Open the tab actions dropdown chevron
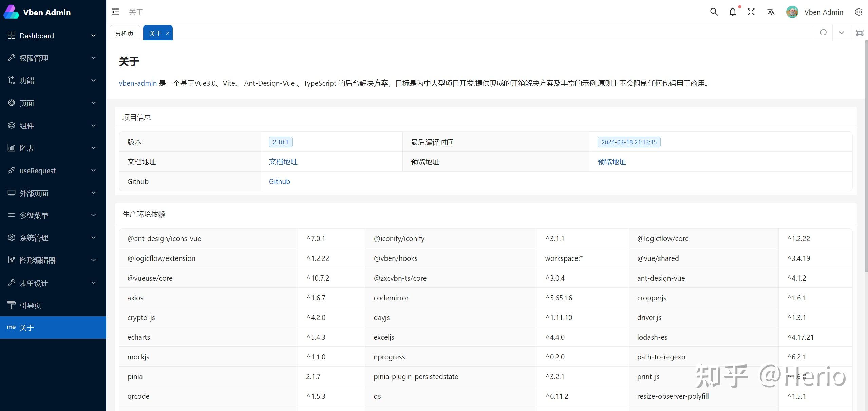Image resolution: width=868 pixels, height=411 pixels. pyautogui.click(x=841, y=32)
